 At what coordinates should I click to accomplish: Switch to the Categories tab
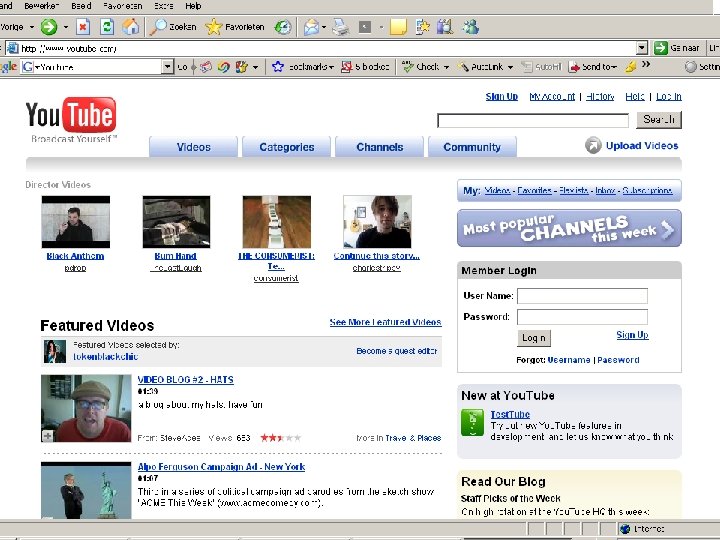coord(287,147)
